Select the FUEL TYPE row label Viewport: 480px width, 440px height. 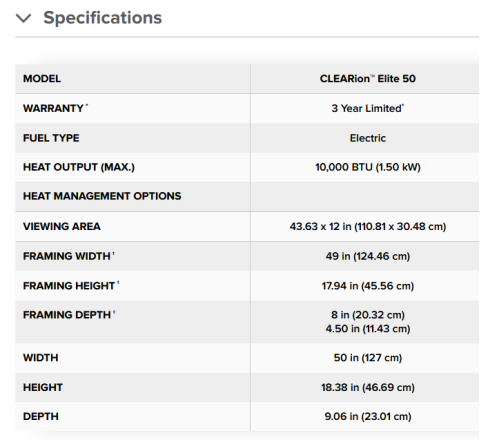[51, 138]
